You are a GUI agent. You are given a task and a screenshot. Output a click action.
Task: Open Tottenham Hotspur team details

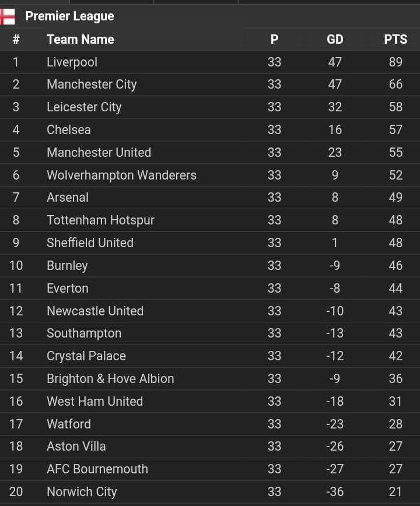100,220
